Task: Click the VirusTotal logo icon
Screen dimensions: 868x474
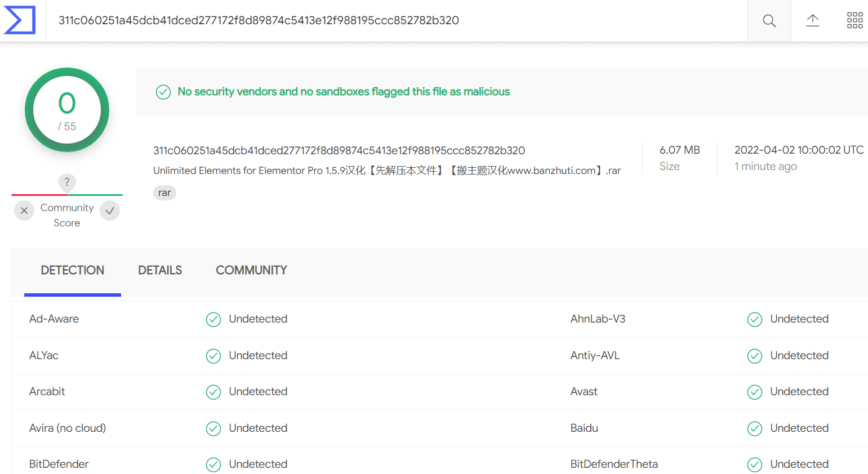Action: pyautogui.click(x=20, y=20)
